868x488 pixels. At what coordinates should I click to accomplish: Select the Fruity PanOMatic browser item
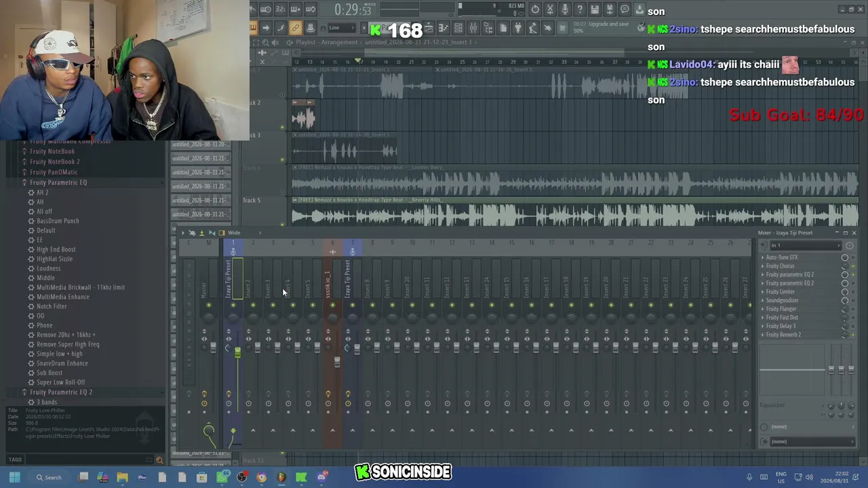[54, 172]
